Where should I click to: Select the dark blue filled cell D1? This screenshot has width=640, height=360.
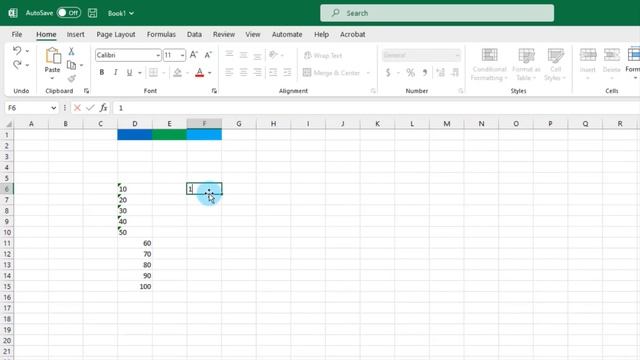[x=135, y=135]
